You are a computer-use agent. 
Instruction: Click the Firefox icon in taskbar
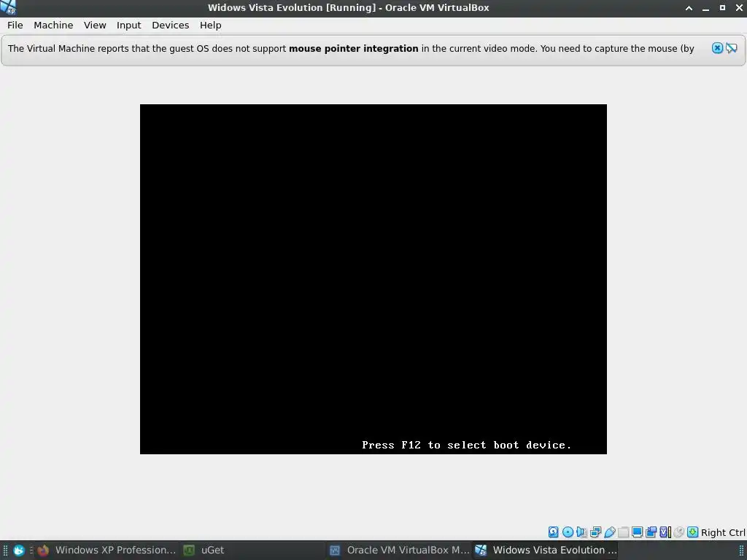pos(43,550)
